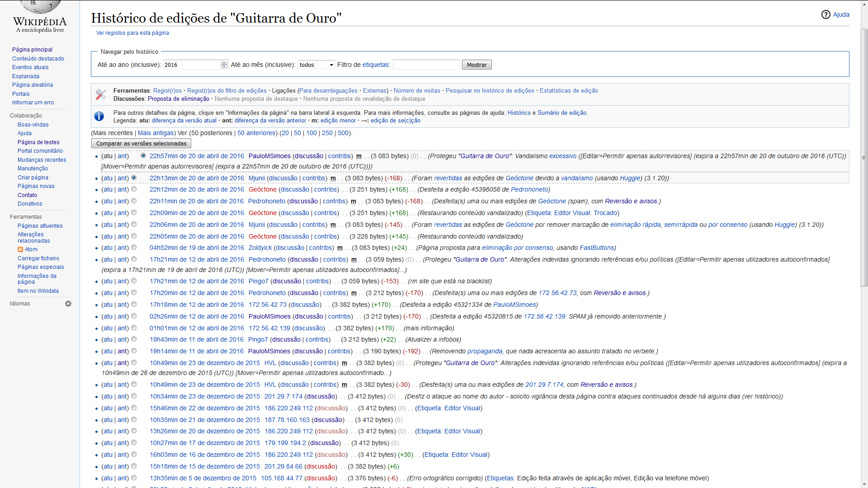The image size is (868, 488).
Task: Click in the Filtro de etiquetas field
Action: point(426,65)
